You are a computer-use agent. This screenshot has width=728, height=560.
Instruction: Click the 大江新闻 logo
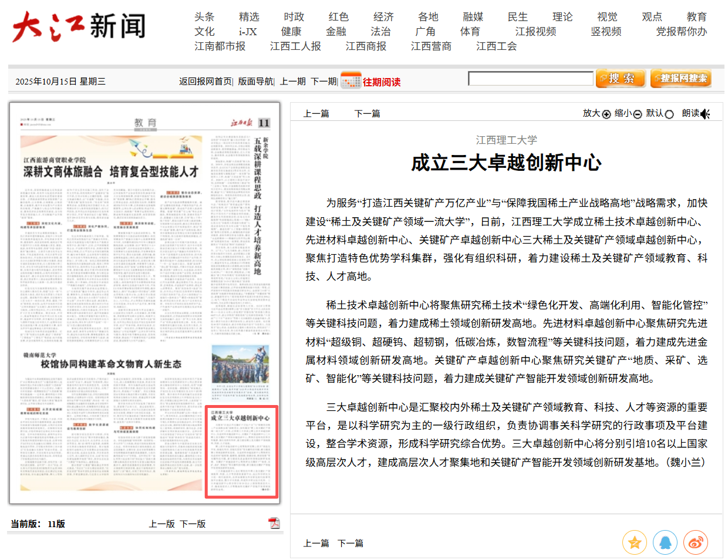click(79, 27)
